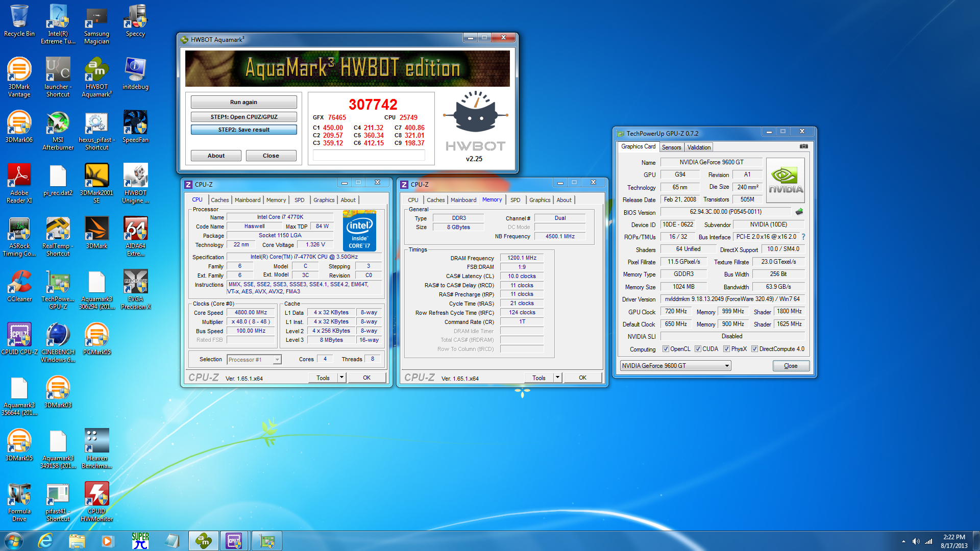Viewport: 980px width, 551px height.
Task: Open TechPowerUp GPU-Z desktop icon
Action: (58, 289)
